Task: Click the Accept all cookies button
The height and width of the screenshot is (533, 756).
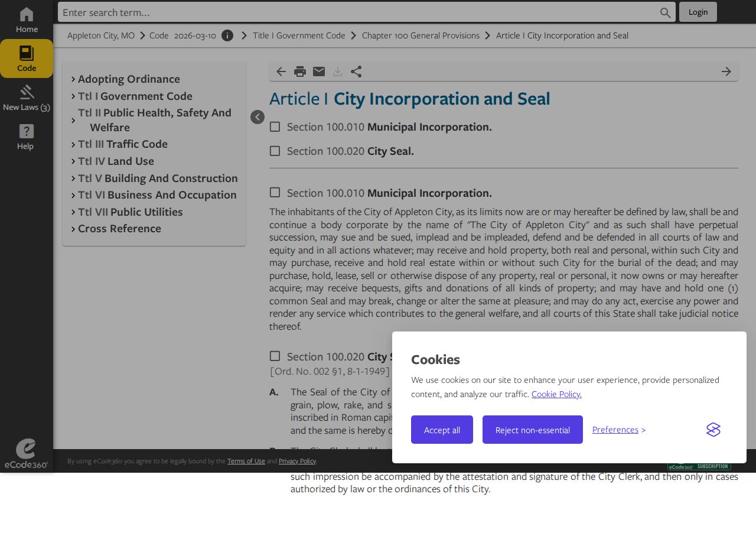Action: [442, 430]
